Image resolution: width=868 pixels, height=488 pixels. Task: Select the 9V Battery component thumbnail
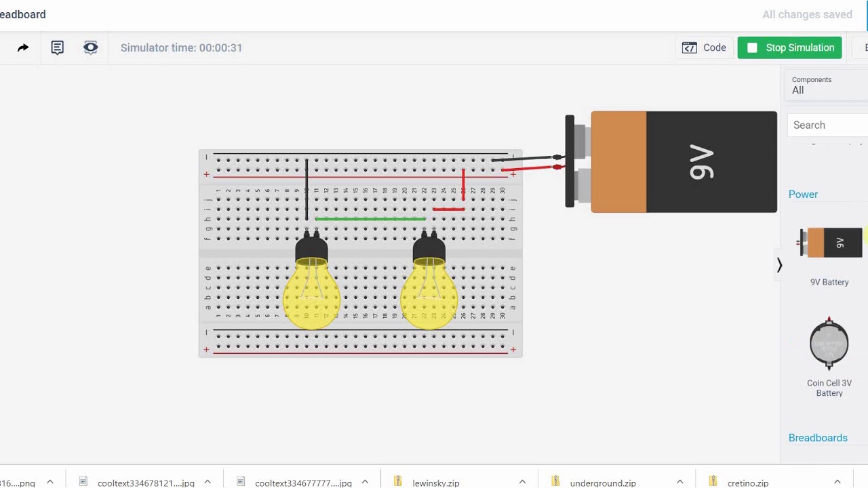pos(831,243)
